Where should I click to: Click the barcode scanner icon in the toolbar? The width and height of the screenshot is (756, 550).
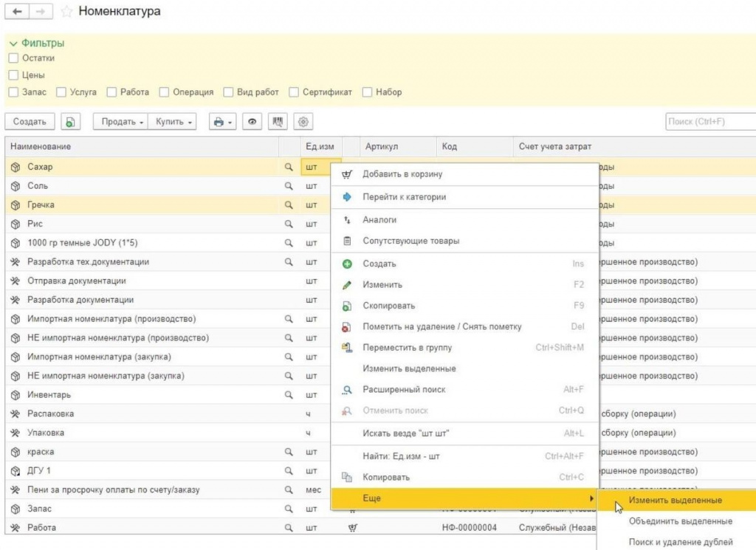pos(278,122)
